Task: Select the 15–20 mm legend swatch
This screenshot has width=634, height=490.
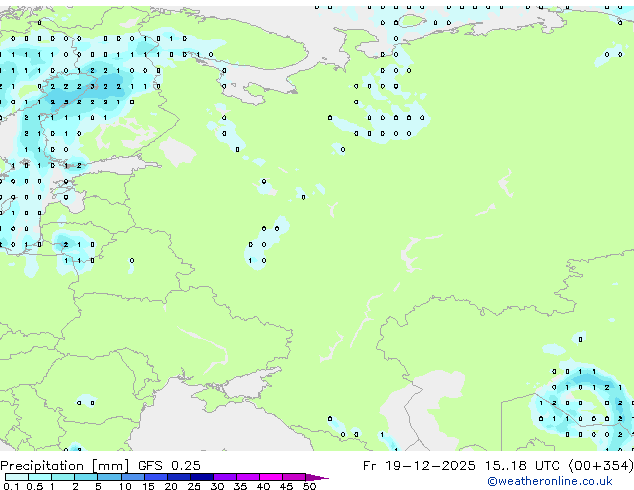Action: pos(155,477)
